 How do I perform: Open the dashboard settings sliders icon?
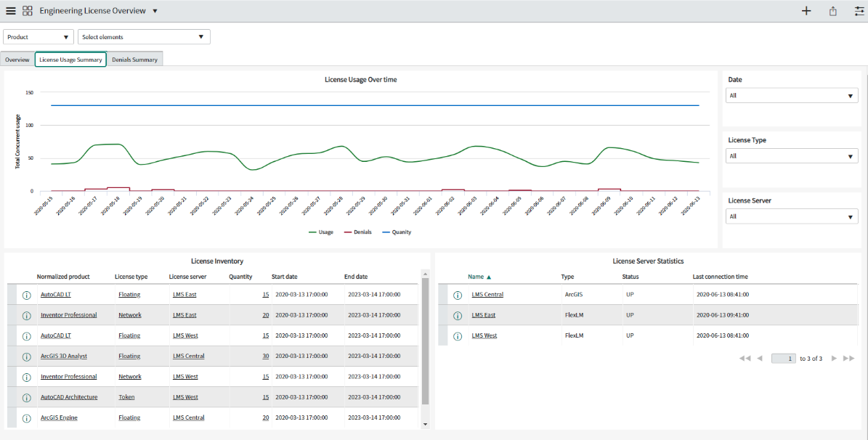coord(859,11)
